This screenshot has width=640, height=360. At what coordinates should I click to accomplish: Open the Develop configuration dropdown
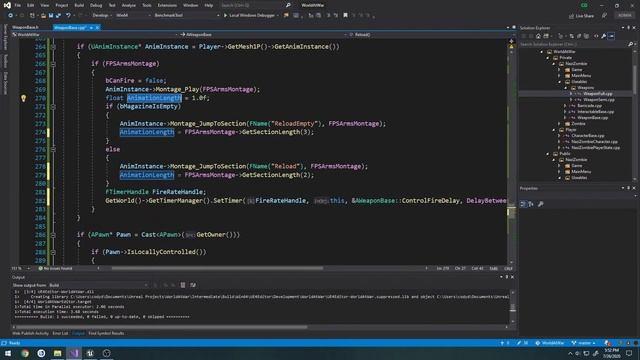pyautogui.click(x=102, y=16)
